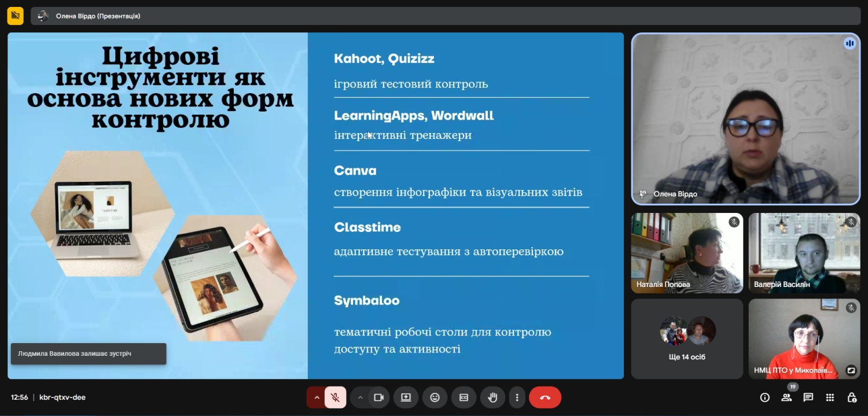Open the activities grid icon
This screenshot has width=868, height=416.
click(830, 397)
